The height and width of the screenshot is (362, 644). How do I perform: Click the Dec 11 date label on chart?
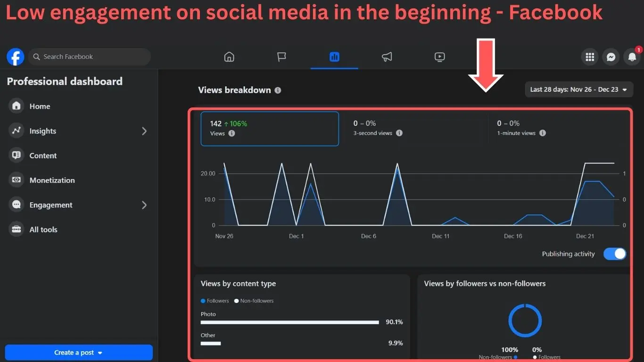click(441, 236)
